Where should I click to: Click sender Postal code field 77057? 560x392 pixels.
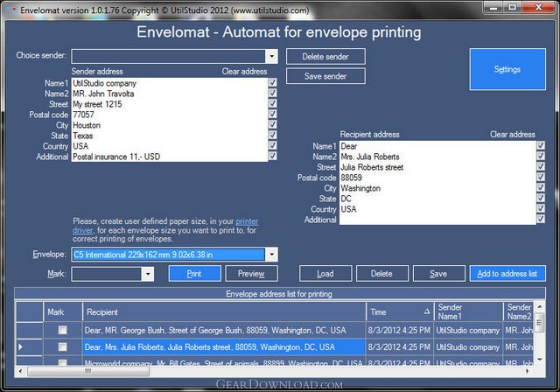pyautogui.click(x=170, y=115)
